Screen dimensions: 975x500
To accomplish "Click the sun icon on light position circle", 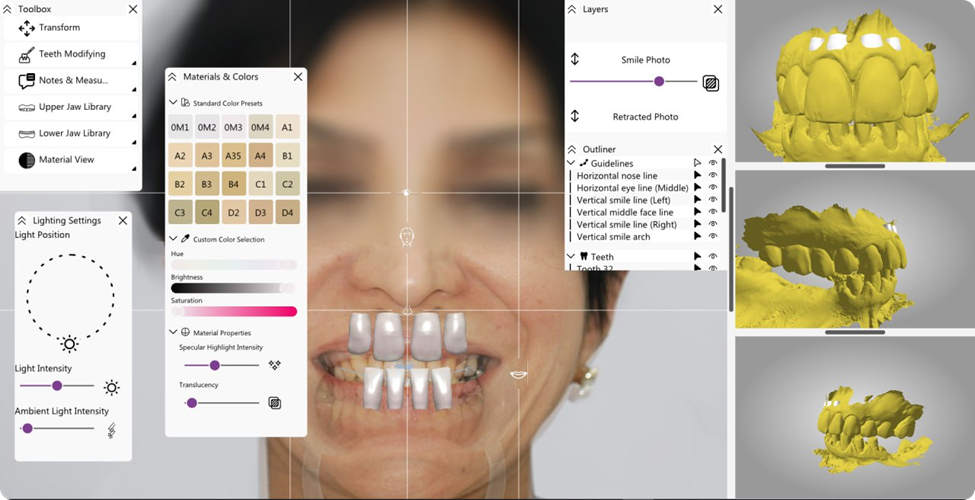I will point(70,344).
